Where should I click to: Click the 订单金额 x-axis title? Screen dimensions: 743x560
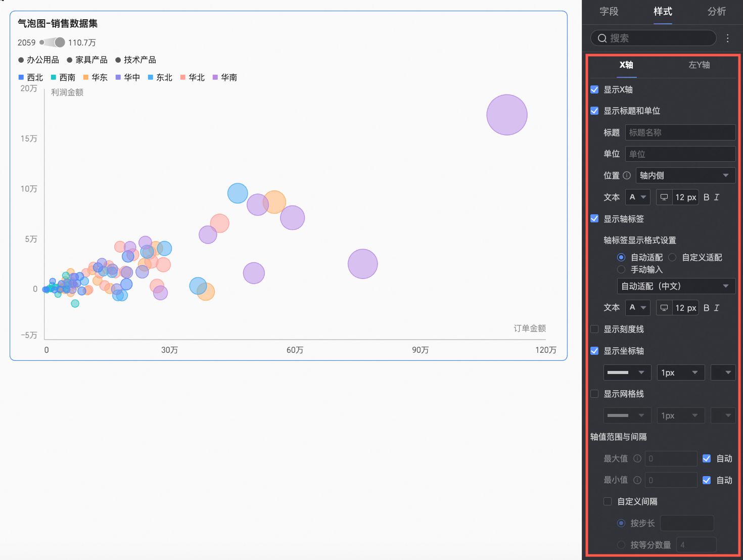(530, 329)
